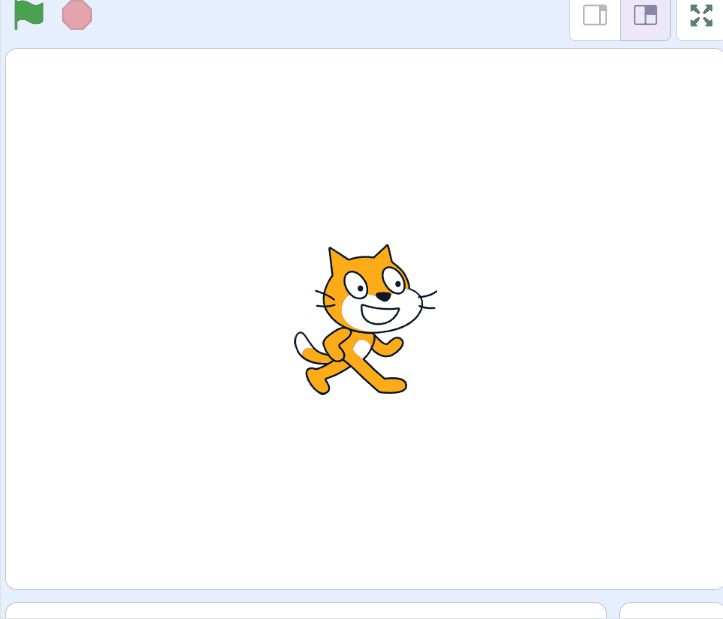Enter full screen stage mode
This screenshot has width=723, height=619.
click(701, 15)
